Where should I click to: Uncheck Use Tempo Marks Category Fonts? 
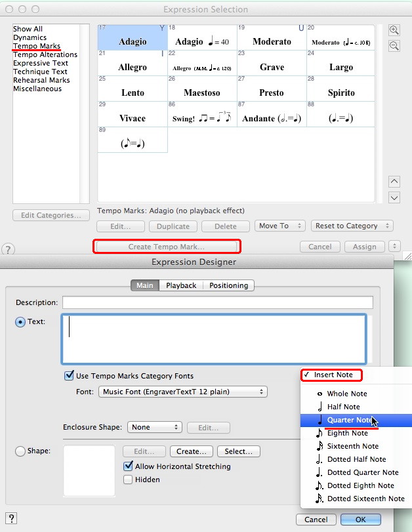(69, 376)
